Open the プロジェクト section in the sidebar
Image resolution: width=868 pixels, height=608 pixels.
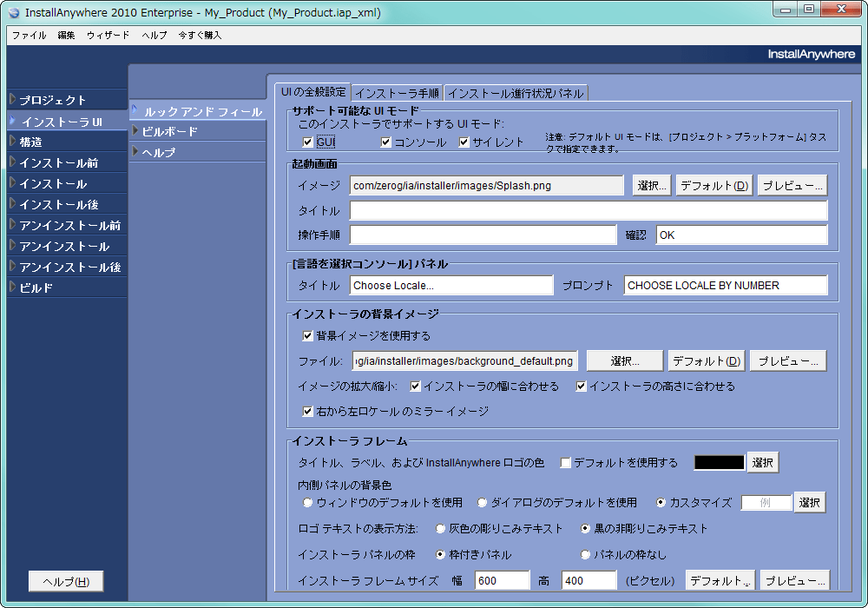pyautogui.click(x=54, y=99)
